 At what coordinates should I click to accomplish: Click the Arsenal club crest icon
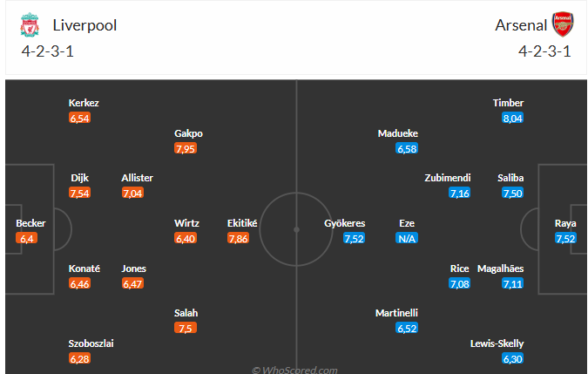562,24
